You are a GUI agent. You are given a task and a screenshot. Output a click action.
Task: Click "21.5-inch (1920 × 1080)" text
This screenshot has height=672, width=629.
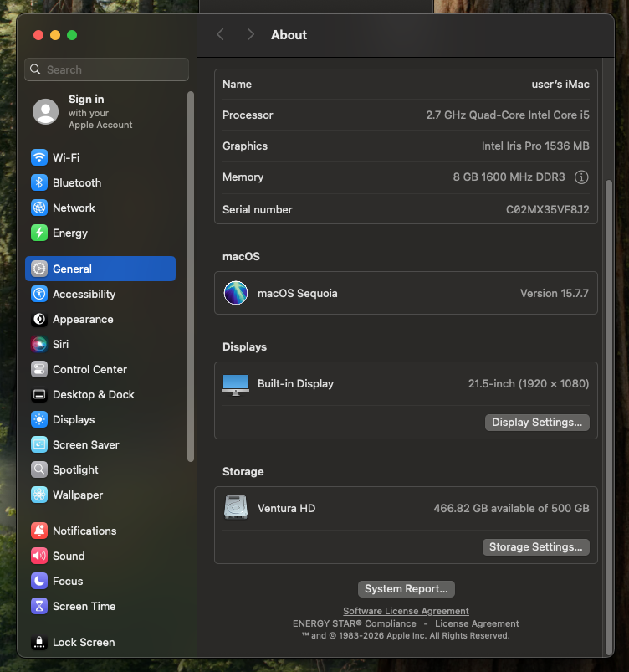(529, 383)
